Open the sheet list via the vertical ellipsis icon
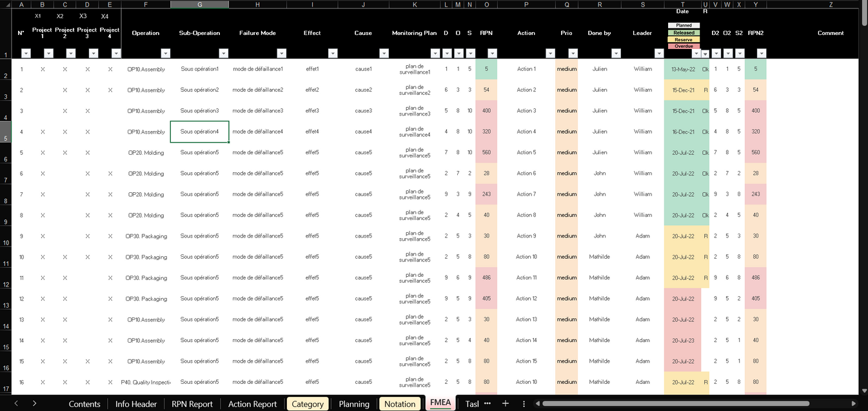This screenshot has width=868, height=411. click(x=524, y=403)
